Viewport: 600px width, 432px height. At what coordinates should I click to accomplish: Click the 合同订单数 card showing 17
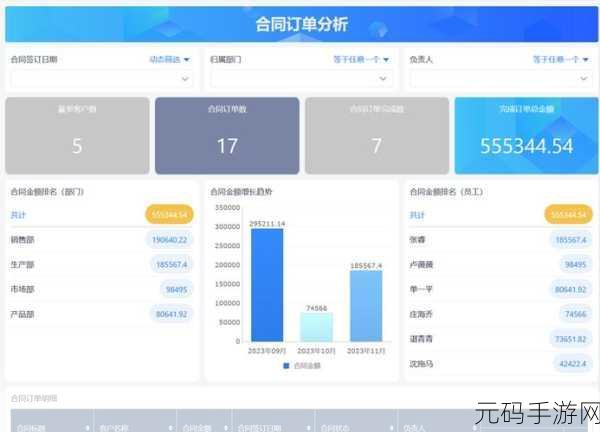[x=227, y=135]
